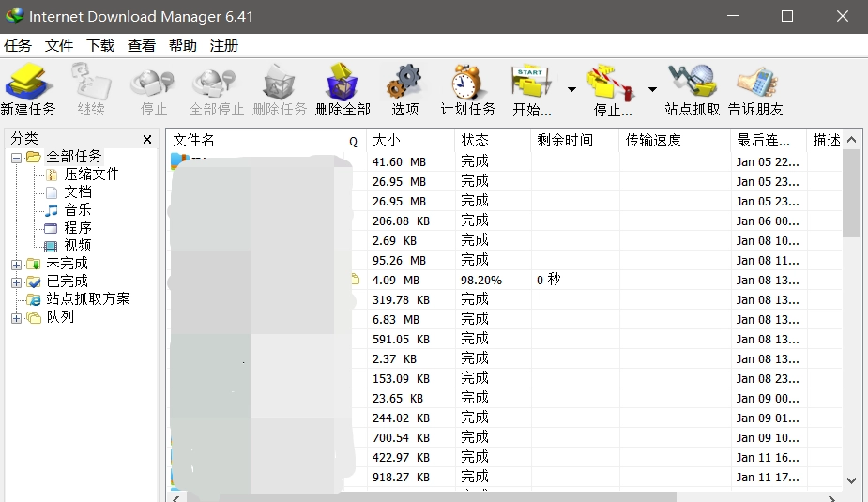The width and height of the screenshot is (868, 502).
Task: Sort by 大小 column header
Action: [x=410, y=140]
